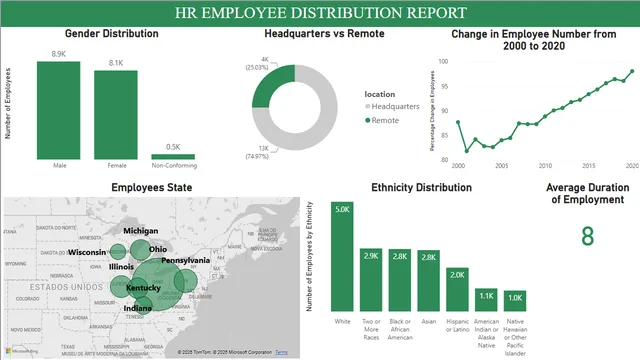Screen dimensions: 640x360
Task: Click the Headquarters vs Remote chart title
Action: pos(324,33)
